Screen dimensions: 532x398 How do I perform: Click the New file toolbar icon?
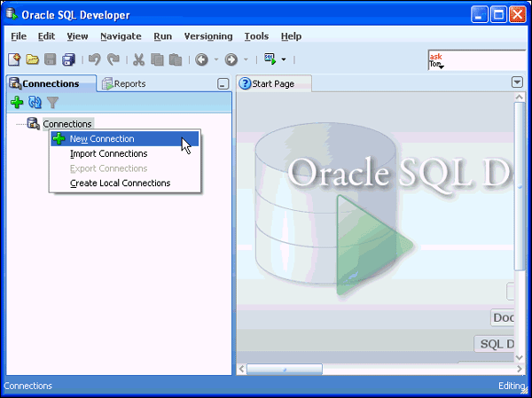point(14,59)
